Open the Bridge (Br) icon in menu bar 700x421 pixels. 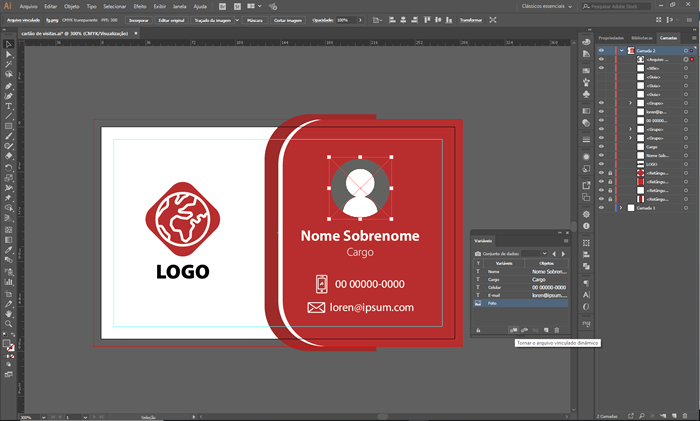(222, 6)
